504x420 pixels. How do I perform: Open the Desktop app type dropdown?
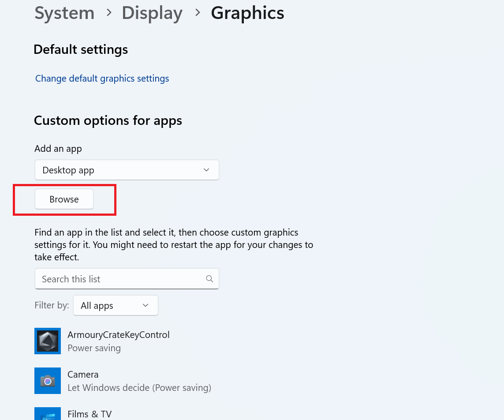pyautogui.click(x=127, y=170)
